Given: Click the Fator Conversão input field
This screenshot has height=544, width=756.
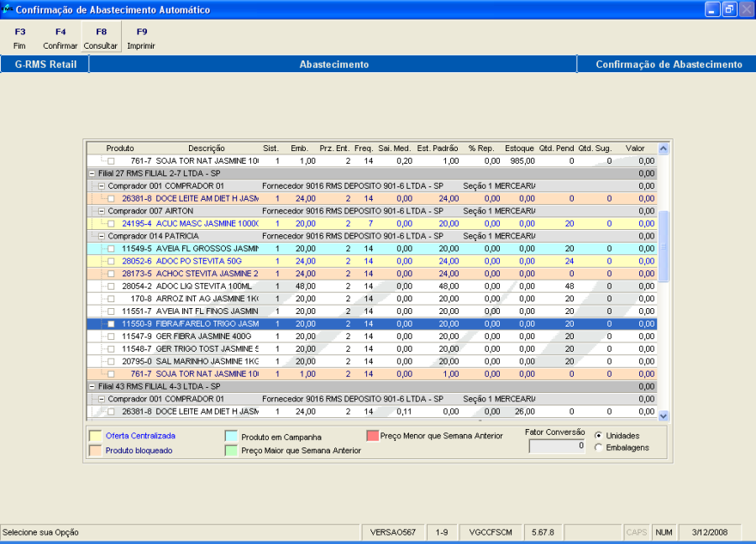Looking at the screenshot, I should [556, 447].
